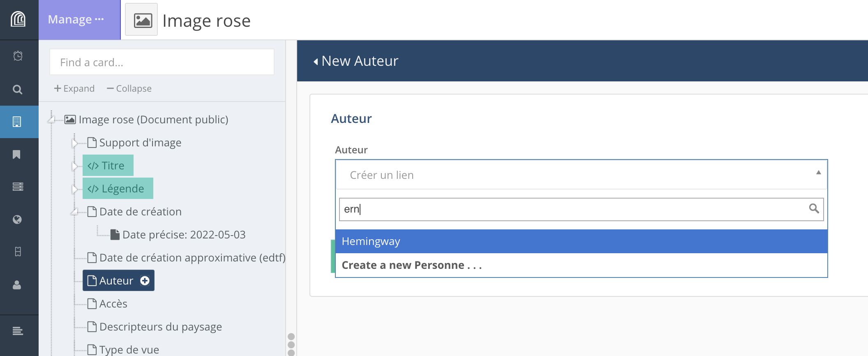The width and height of the screenshot is (868, 356).
Task: Expand the Support d'image tree node
Action: 75,143
